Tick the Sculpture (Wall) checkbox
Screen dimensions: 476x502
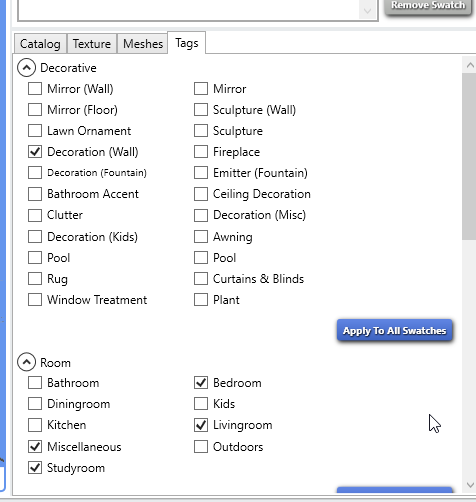(201, 110)
